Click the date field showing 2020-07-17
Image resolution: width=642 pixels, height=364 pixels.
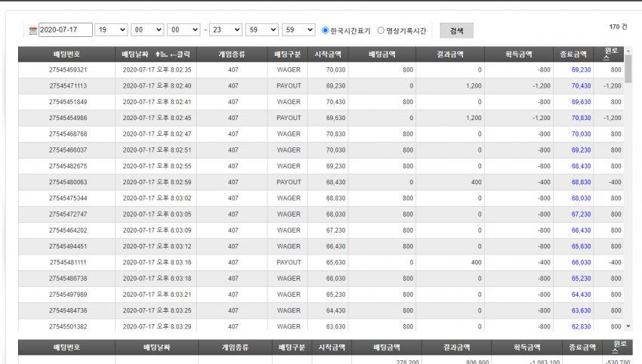coord(66,30)
